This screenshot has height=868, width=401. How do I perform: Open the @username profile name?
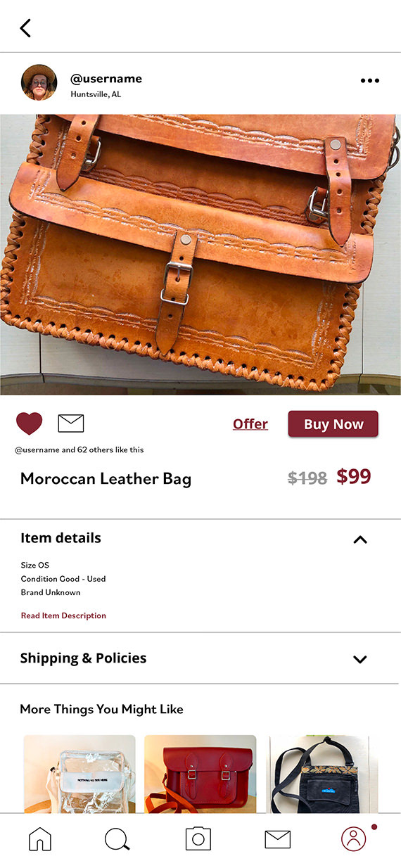(106, 79)
